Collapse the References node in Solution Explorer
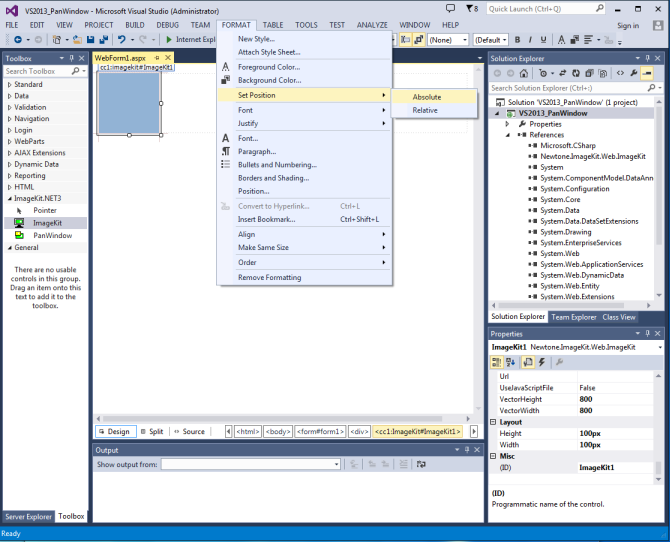670x542 pixels. click(508, 135)
